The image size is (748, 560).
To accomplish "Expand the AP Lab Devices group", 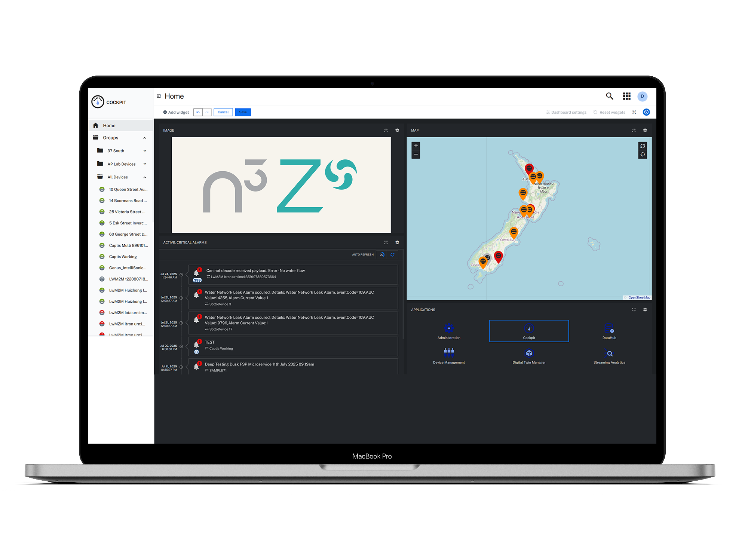I will point(145,164).
